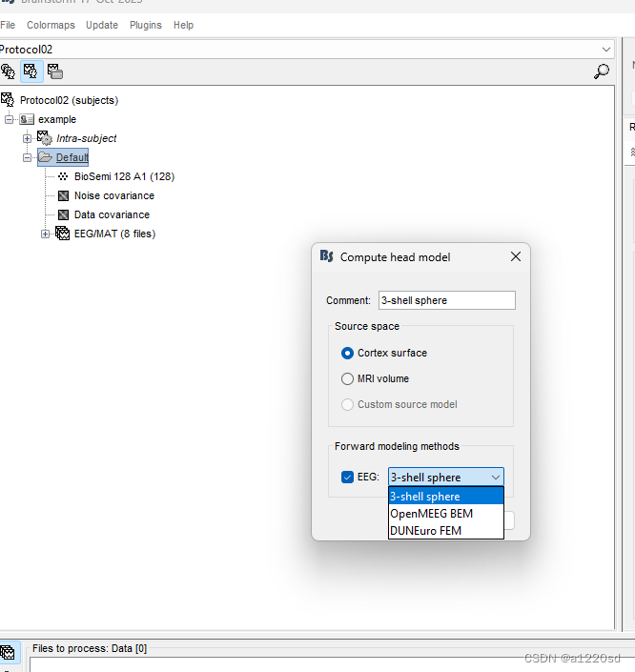Toggle the EEG checkbox

point(347,477)
